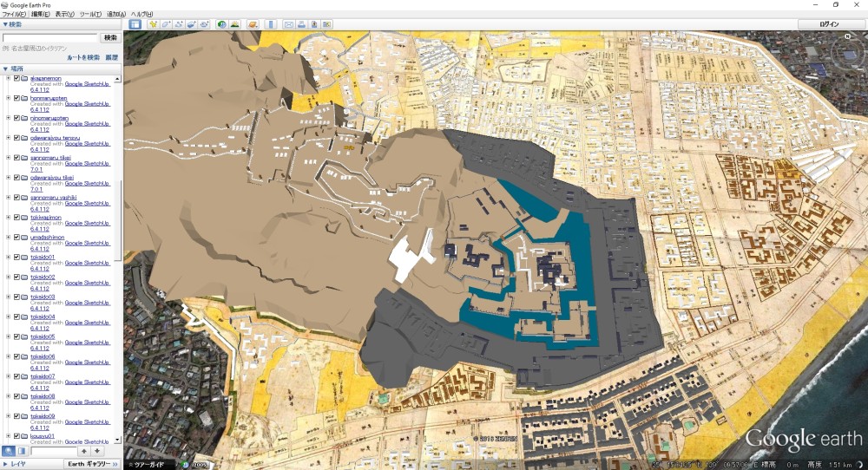Open the 表示(V) menu

pyautogui.click(x=64, y=15)
